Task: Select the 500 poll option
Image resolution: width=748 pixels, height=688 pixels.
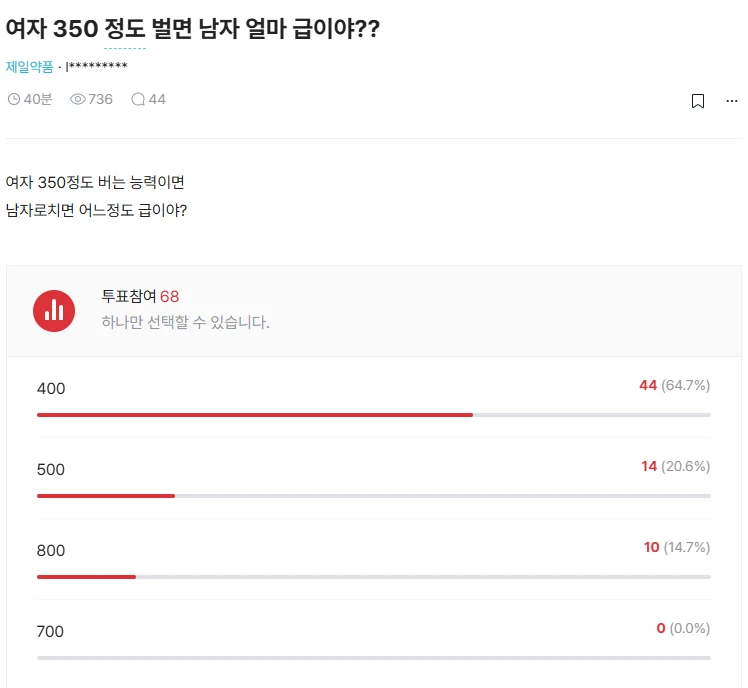Action: [374, 478]
